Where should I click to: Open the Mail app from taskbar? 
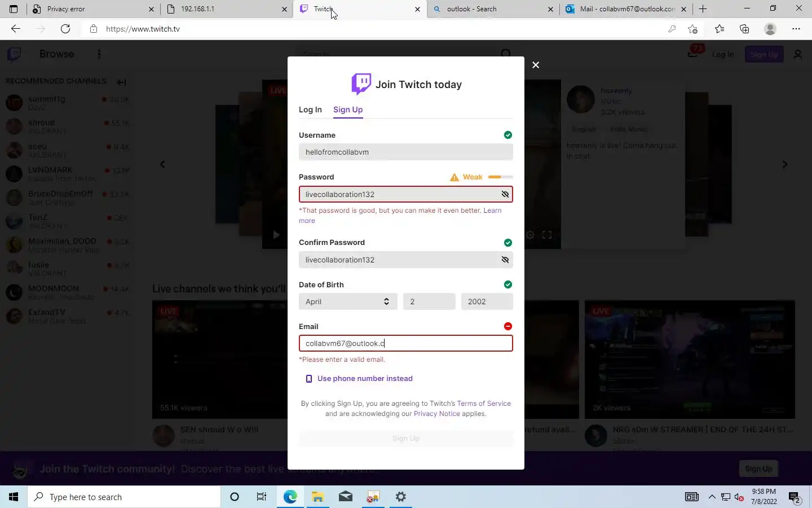coord(346,497)
